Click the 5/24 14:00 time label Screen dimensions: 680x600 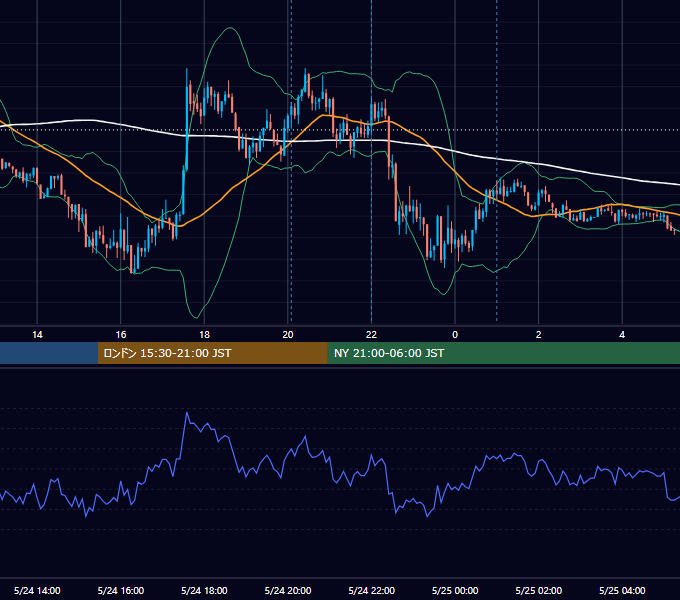[37, 590]
